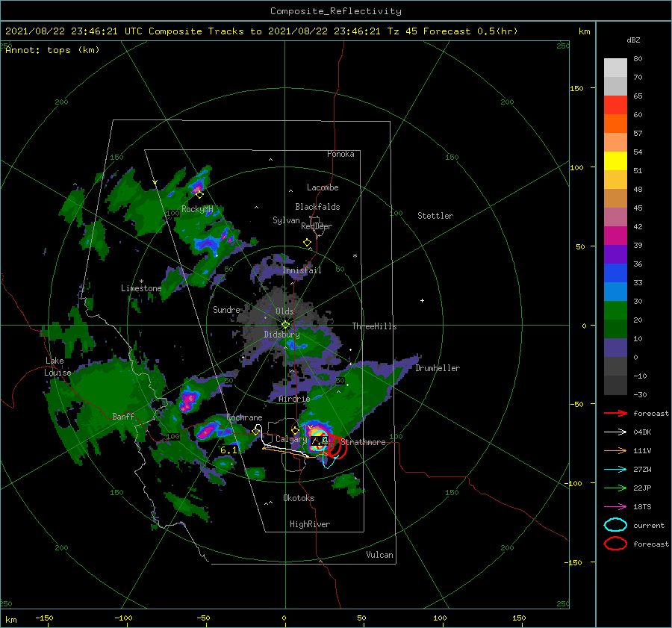Screen dimensions: 672x628
Task: Click the Vulcan city label
Action: coord(379,555)
